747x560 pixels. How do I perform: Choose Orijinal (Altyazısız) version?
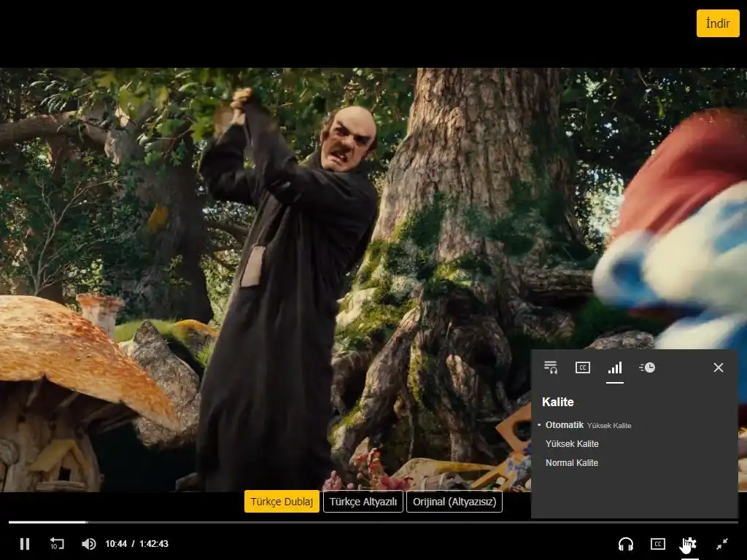coord(454,502)
